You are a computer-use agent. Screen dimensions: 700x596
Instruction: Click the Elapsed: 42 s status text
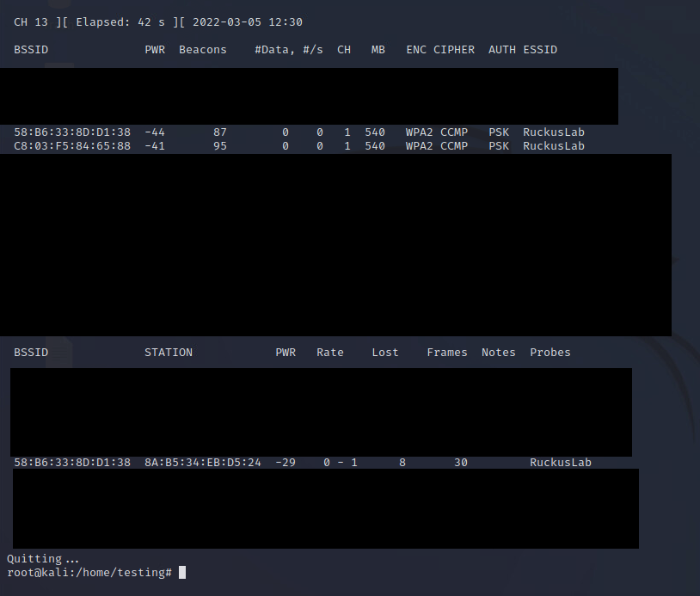pyautogui.click(x=120, y=22)
